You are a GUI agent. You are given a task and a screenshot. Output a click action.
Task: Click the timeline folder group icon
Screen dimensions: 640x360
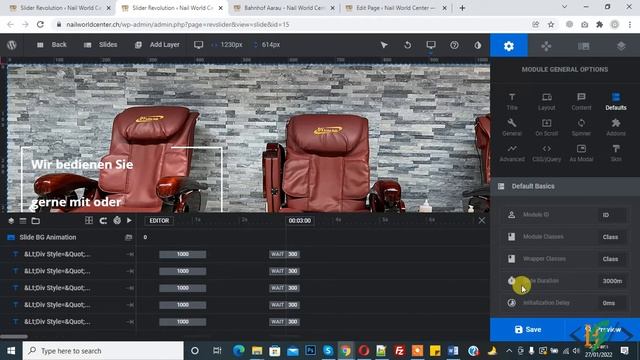36,221
